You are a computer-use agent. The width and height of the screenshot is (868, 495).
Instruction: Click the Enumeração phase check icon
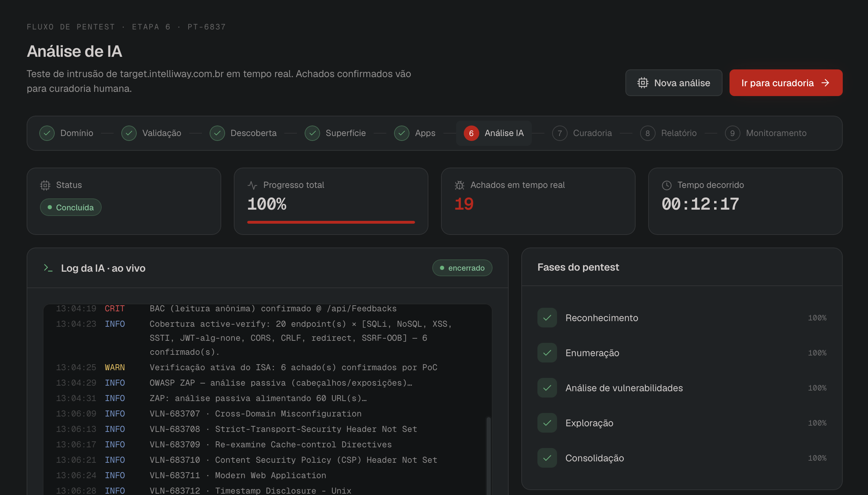[x=547, y=353]
